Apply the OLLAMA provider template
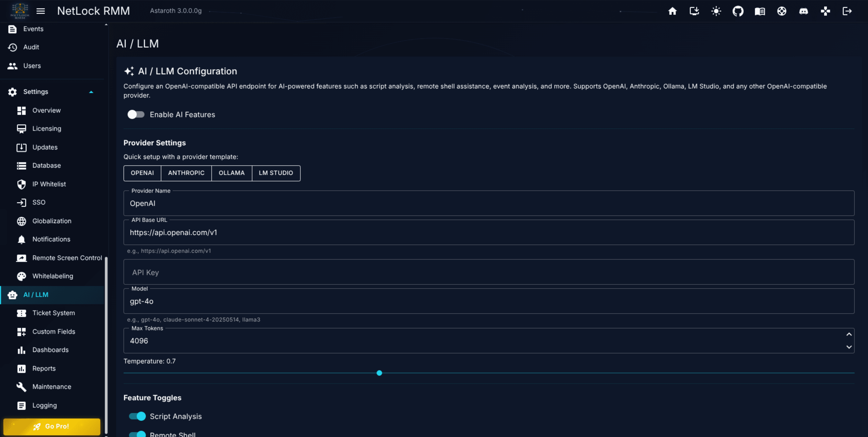 click(232, 173)
